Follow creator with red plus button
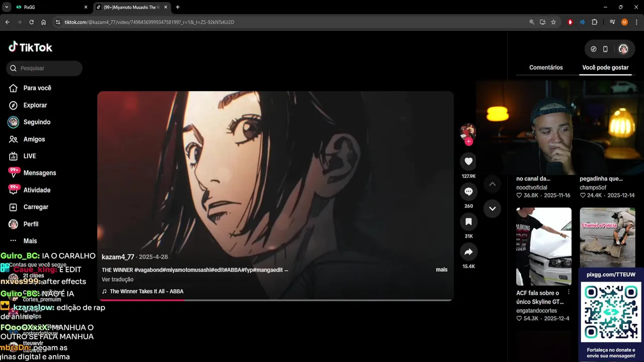 point(468,142)
